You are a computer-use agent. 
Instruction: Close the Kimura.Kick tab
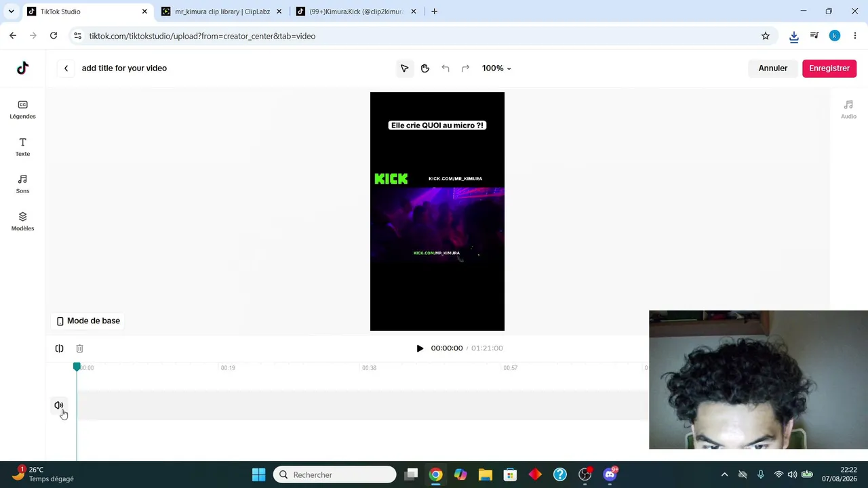click(414, 12)
